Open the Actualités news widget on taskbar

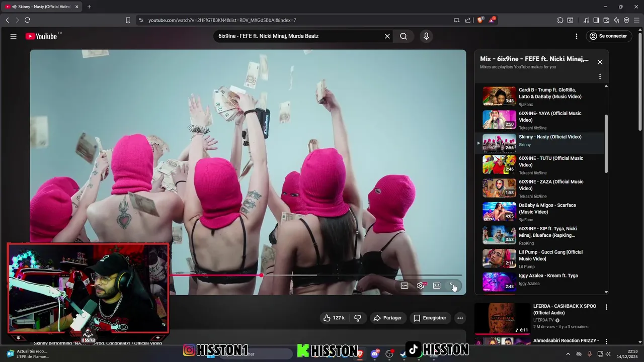click(x=28, y=354)
